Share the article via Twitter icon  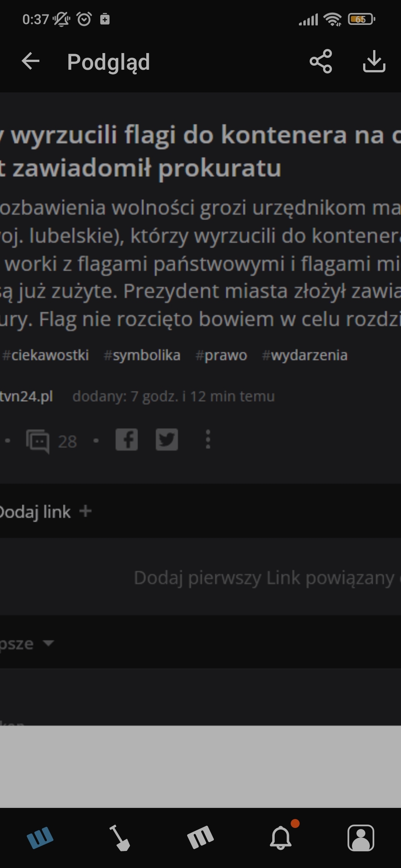167,440
